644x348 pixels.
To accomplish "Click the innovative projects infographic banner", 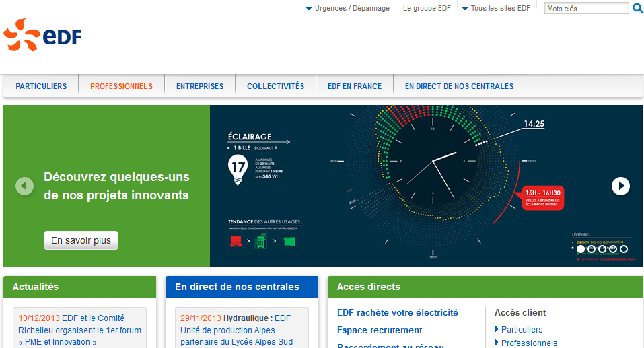I will (x=426, y=186).
